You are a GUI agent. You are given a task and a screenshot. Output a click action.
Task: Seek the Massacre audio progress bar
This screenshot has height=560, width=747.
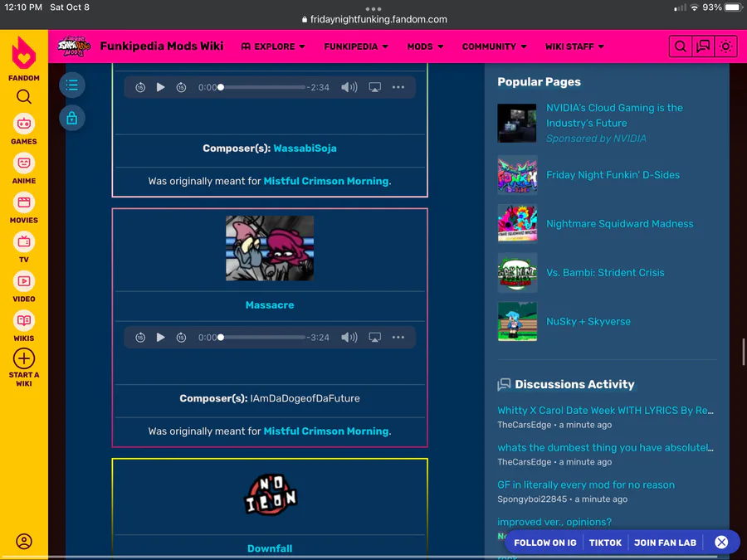pos(261,337)
